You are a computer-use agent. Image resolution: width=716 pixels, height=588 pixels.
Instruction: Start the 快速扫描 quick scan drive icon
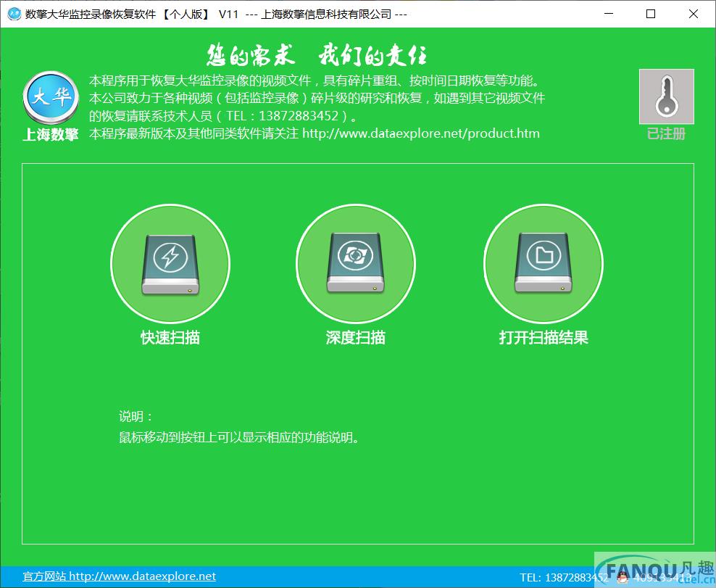click(x=170, y=264)
